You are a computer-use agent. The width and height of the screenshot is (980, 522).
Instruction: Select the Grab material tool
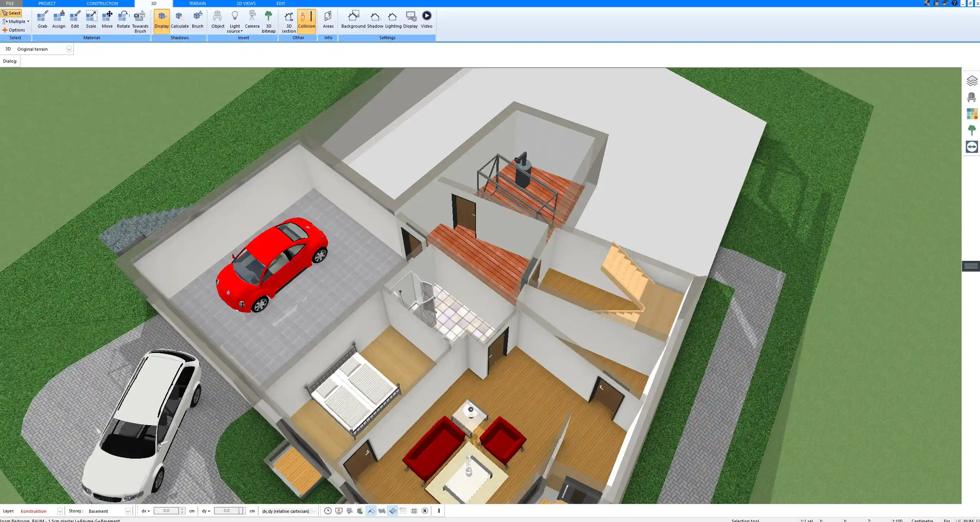(42, 19)
